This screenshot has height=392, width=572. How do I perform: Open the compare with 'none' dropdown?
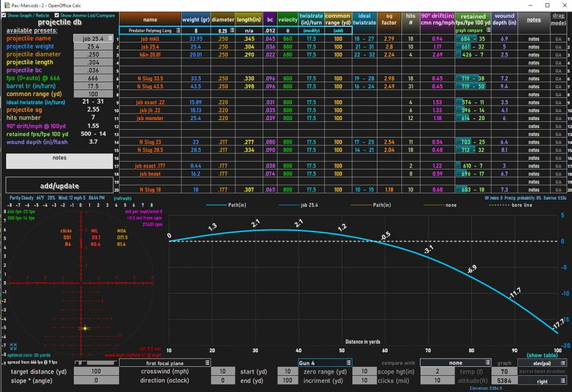[488, 363]
